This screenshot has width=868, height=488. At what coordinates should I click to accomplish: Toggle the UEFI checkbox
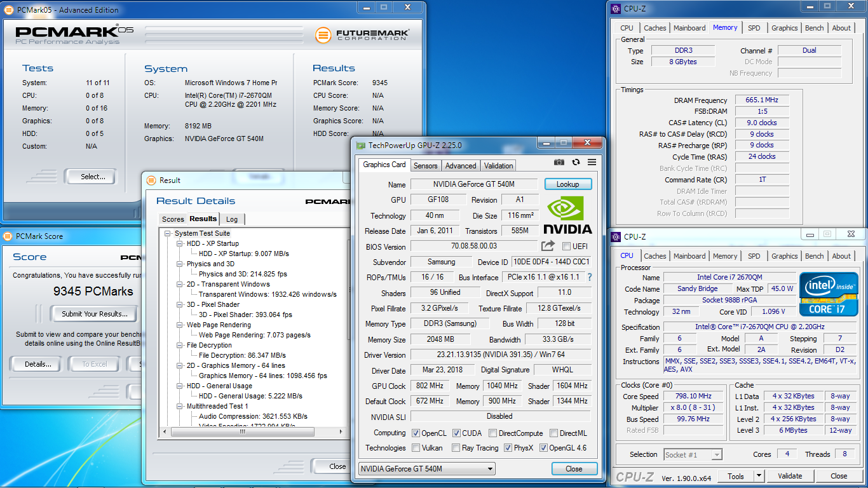coord(566,247)
